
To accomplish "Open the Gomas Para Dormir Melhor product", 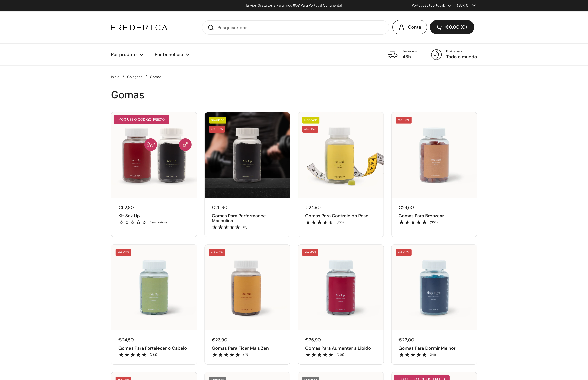I will tap(427, 348).
